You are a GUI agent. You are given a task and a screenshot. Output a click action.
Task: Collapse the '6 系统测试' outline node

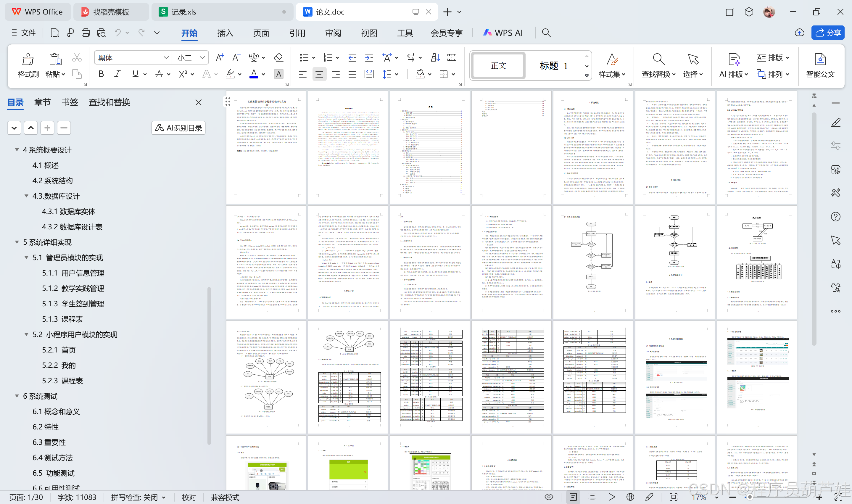[x=17, y=396]
